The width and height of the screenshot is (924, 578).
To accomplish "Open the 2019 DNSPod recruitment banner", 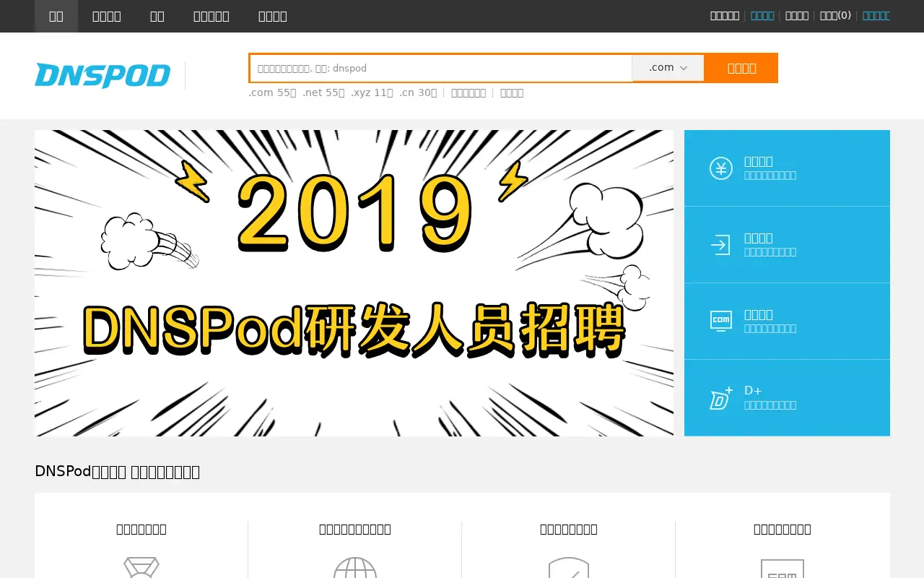I will point(354,283).
